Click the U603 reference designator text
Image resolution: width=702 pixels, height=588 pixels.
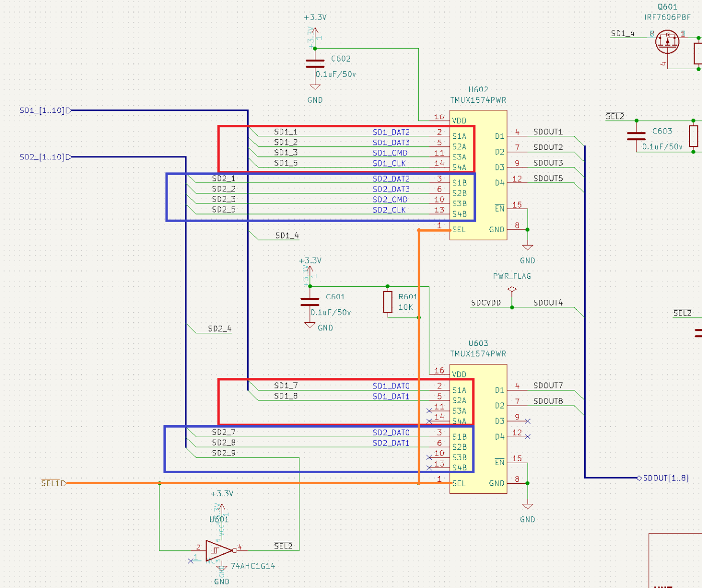(478, 343)
